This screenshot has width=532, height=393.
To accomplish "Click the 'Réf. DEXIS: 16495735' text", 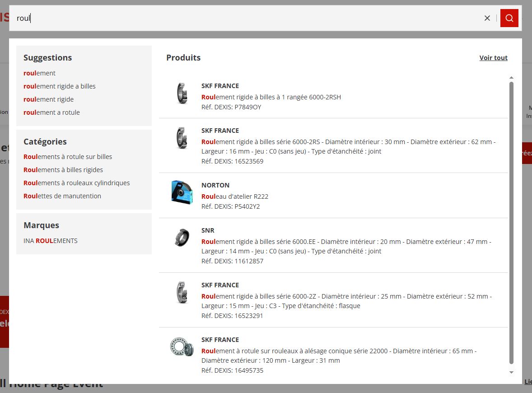I will (233, 370).
